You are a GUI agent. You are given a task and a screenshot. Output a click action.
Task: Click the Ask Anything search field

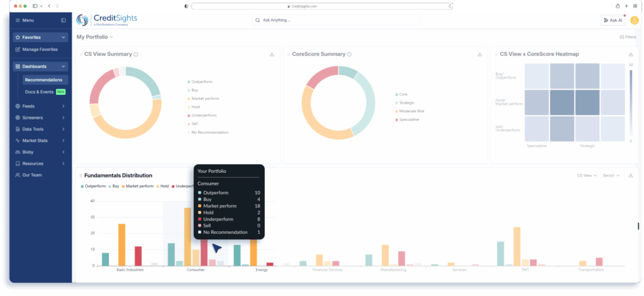[x=336, y=20]
